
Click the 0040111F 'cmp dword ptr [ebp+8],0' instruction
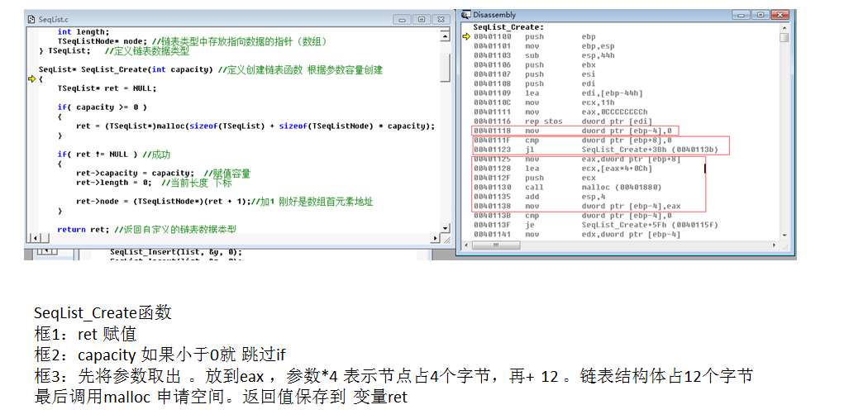point(572,140)
